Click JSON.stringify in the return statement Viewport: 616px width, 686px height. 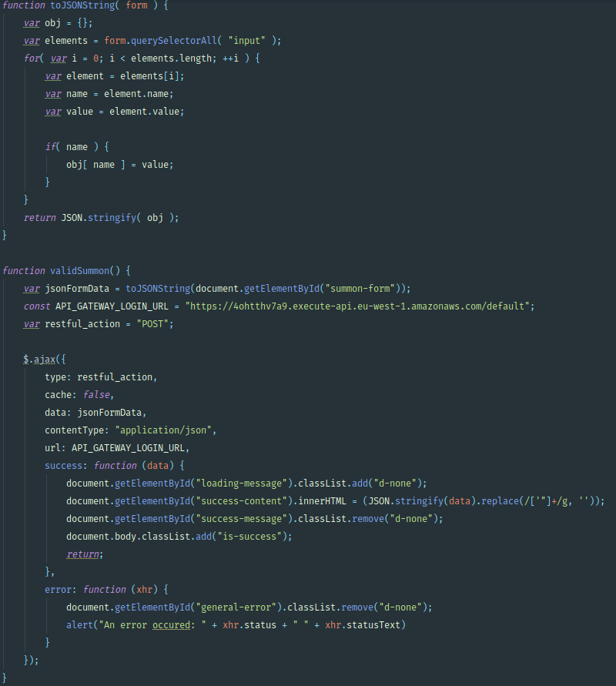coord(99,217)
